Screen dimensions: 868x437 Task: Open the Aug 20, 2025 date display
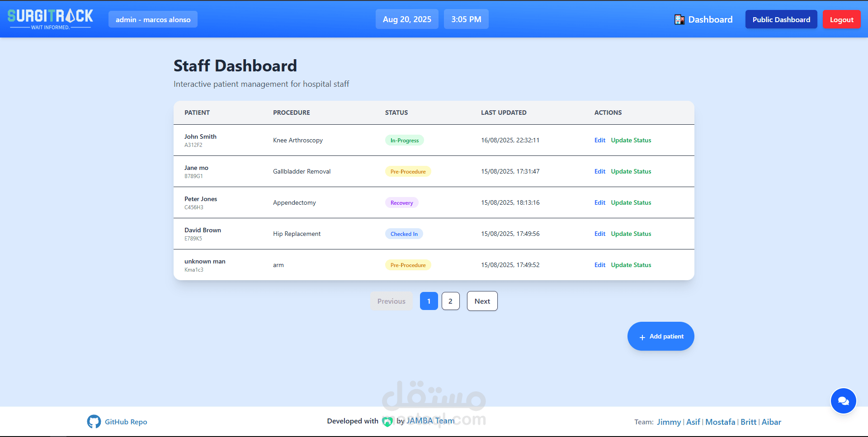[x=406, y=19]
